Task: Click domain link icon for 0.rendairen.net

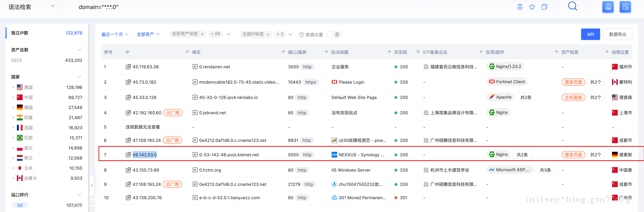Action: click(x=195, y=67)
